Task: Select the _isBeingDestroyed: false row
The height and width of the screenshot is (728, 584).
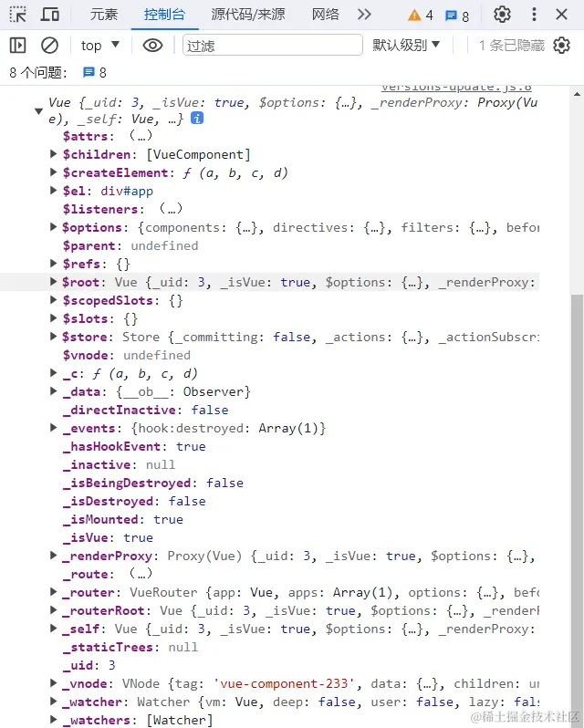Action: pyautogui.click(x=153, y=483)
